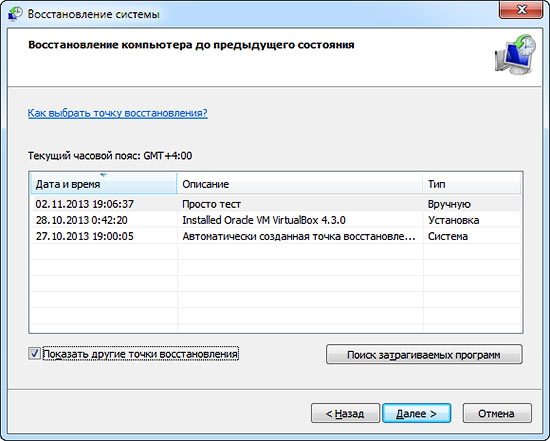The image size is (550, 441).
Task: Sort by the 'Тип' column header
Action: pos(472,184)
